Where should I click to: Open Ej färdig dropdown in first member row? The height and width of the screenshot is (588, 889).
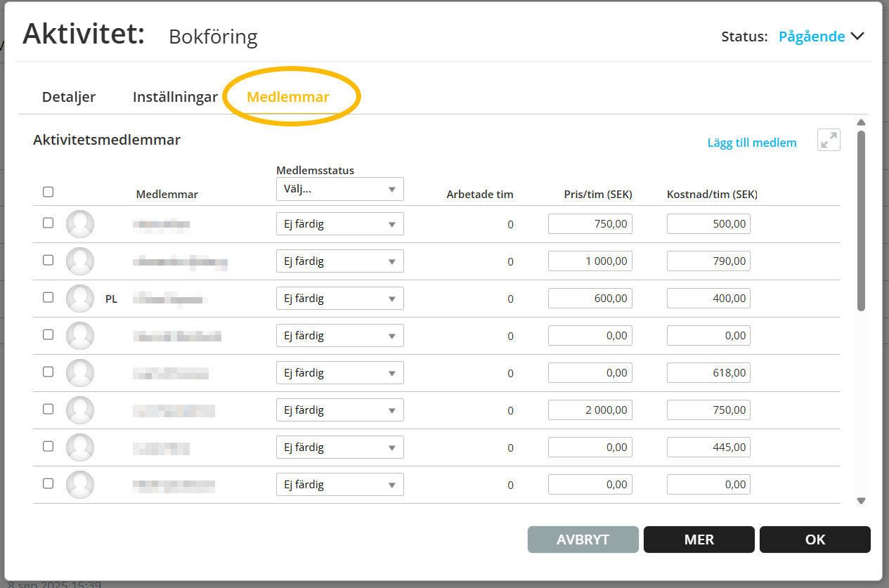340,224
